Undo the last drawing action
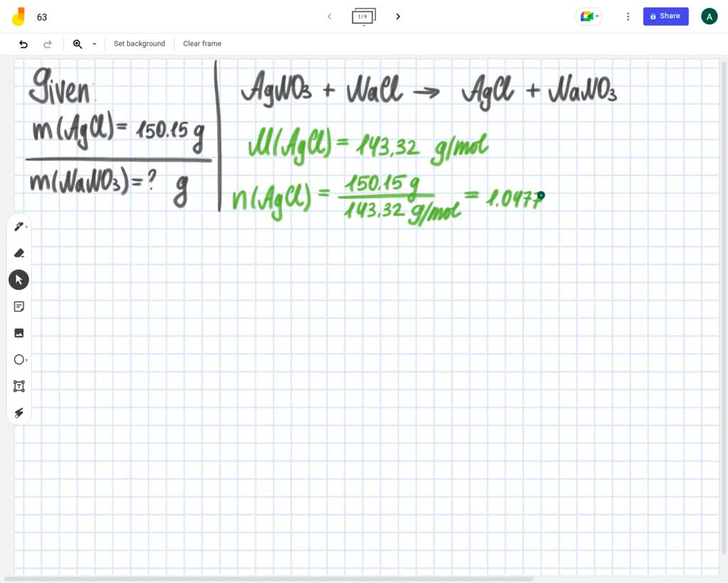The width and height of the screenshot is (728, 583). coord(23,43)
